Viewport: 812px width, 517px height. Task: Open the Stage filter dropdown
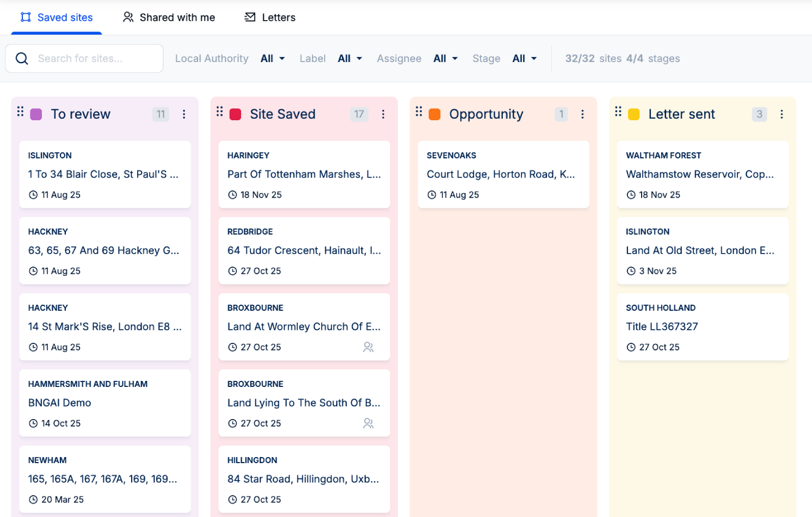tap(524, 58)
